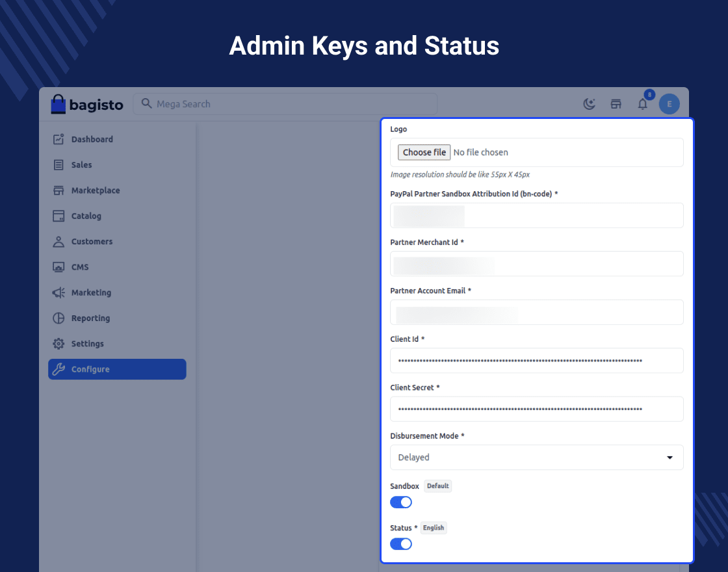Disable the Sandbox toggle switch

coord(401,502)
